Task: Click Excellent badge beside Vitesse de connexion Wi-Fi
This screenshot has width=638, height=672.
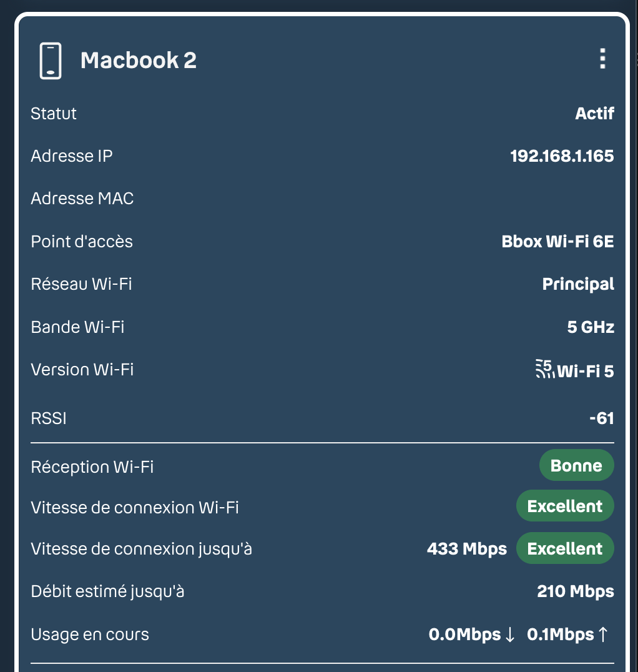Action: [x=565, y=506]
